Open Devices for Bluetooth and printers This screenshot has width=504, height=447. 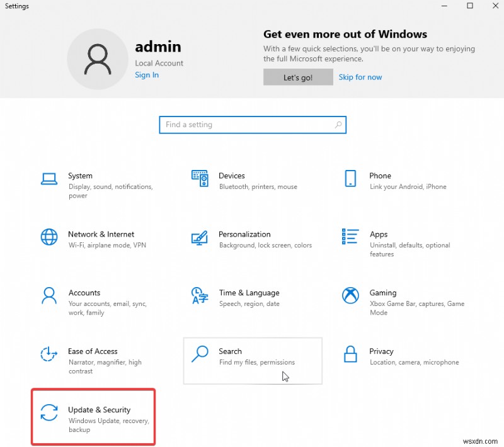point(200,179)
